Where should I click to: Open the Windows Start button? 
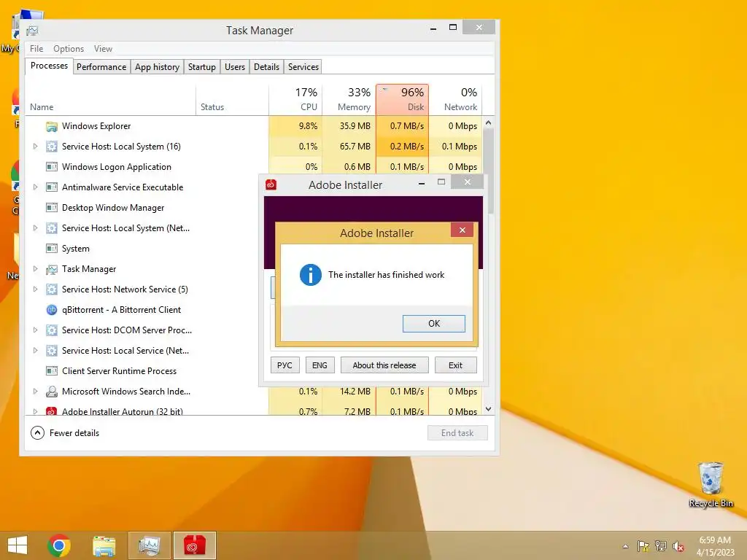pyautogui.click(x=18, y=545)
